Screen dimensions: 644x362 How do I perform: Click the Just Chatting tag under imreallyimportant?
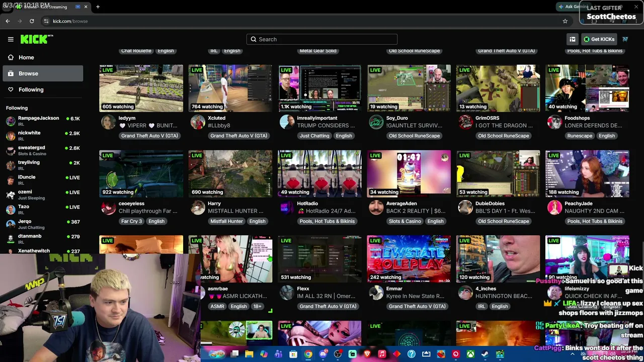point(314,136)
